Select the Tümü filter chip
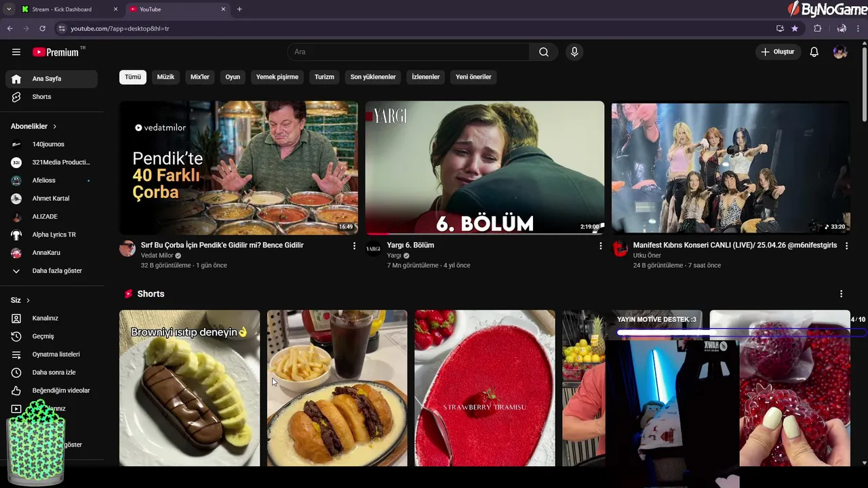The image size is (868, 488). click(x=133, y=77)
